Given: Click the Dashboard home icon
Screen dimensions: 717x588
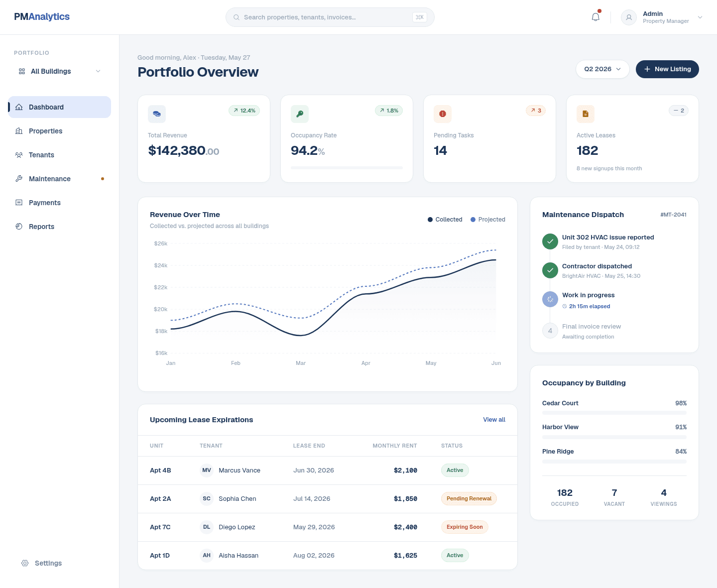Looking at the screenshot, I should (x=19, y=107).
